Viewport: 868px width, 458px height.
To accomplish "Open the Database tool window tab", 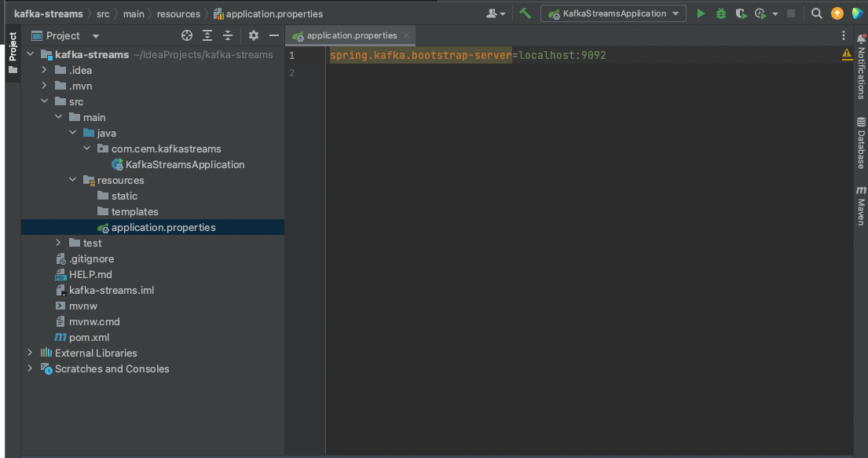I will [x=861, y=144].
